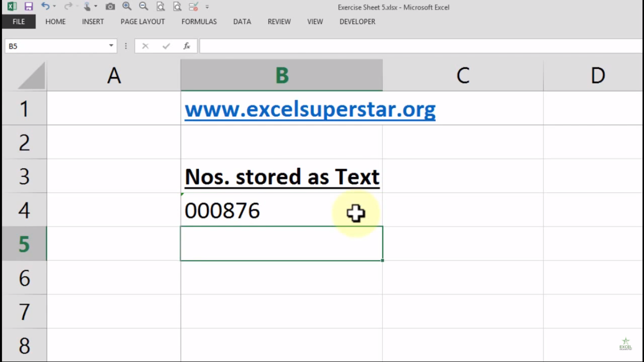This screenshot has width=644, height=362.
Task: Select column A header
Action: (114, 75)
